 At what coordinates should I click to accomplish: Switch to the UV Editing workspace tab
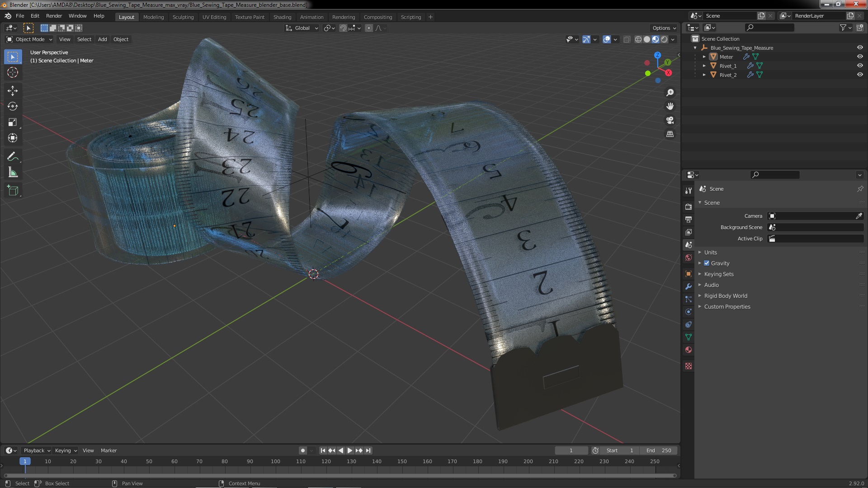[x=214, y=17]
